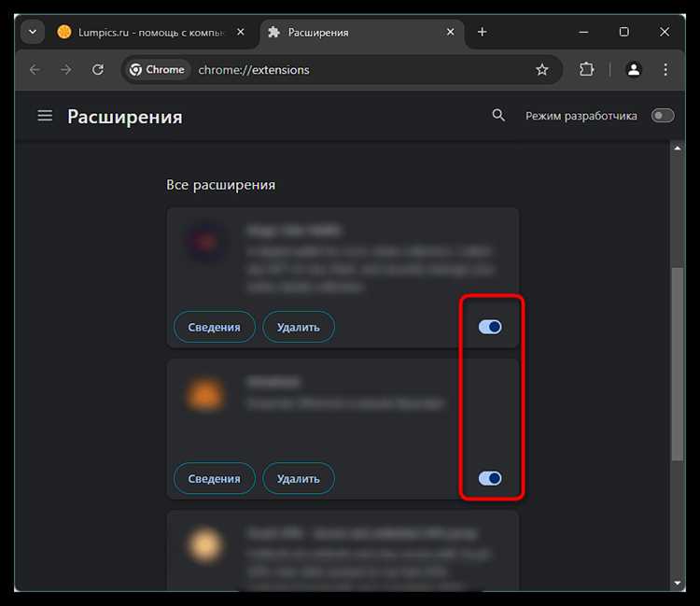Search extensions with magnifier icon
Screen dimensions: 700x606
[x=498, y=116]
